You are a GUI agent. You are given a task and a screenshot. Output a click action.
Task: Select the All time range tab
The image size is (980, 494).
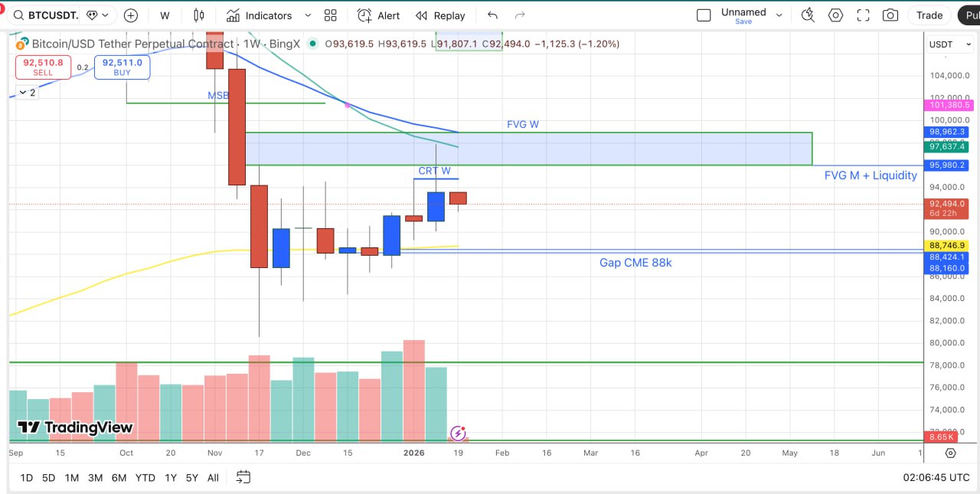click(213, 477)
